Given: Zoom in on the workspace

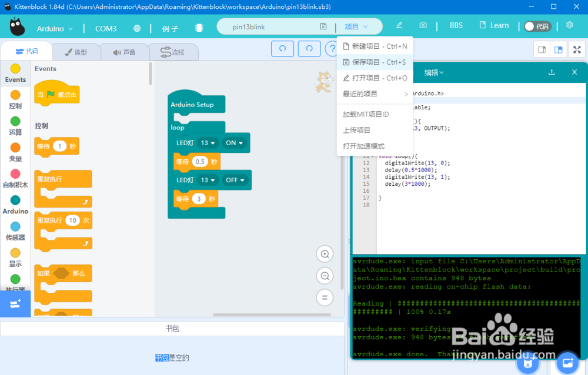Looking at the screenshot, I should pyautogui.click(x=325, y=255).
